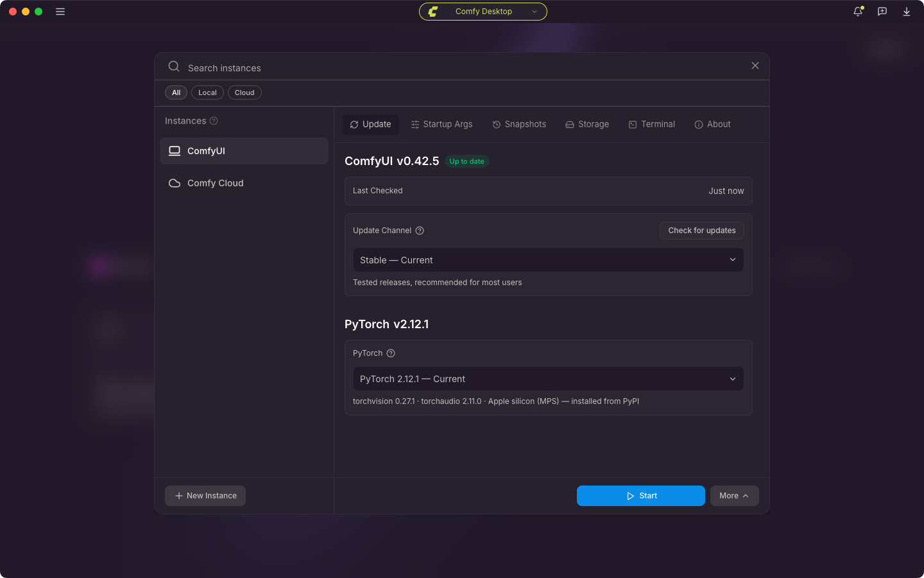
Task: Click the Comfy logo in title selector
Action: click(433, 12)
